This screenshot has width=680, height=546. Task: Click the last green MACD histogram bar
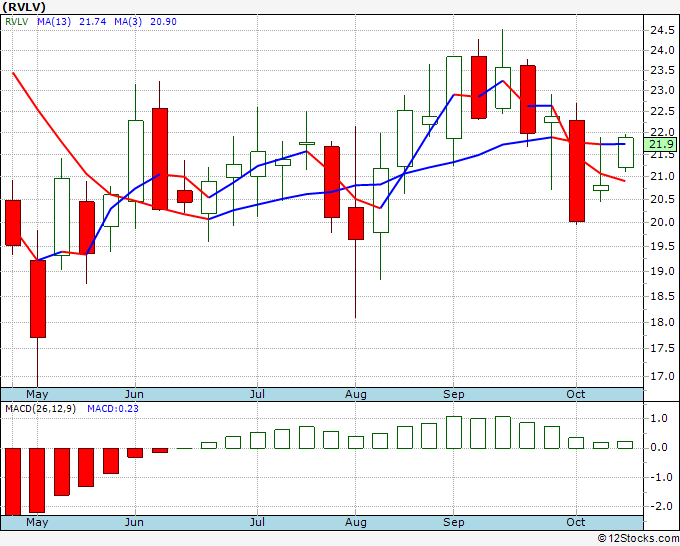(x=625, y=445)
